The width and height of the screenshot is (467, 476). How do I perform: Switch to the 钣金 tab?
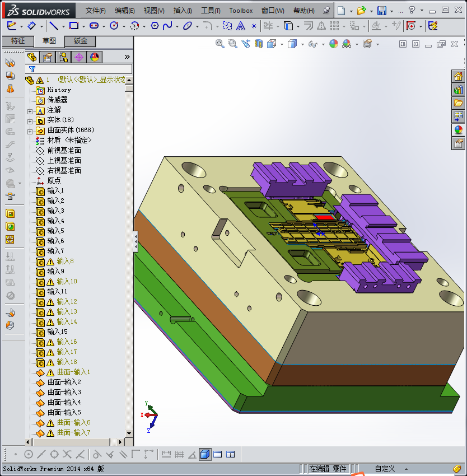click(x=81, y=41)
